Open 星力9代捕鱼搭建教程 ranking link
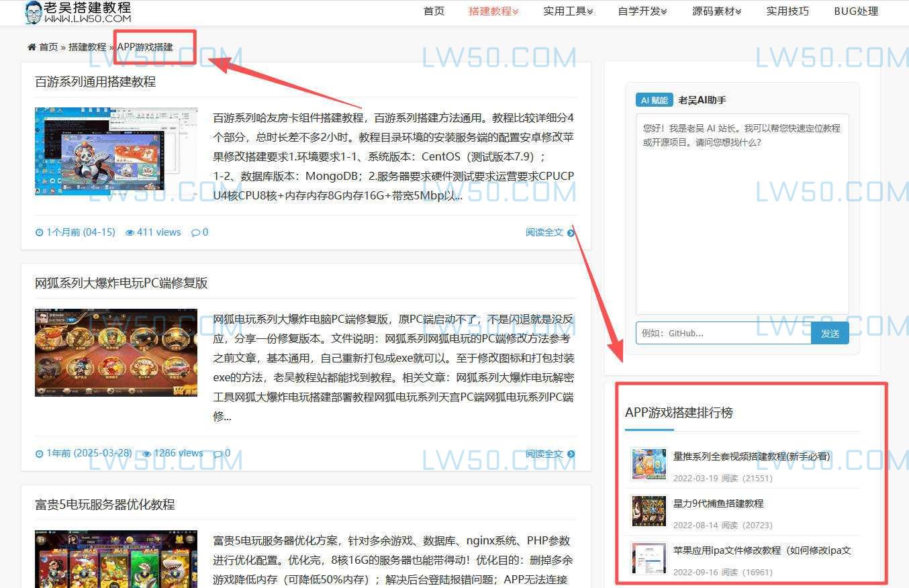 click(718, 503)
